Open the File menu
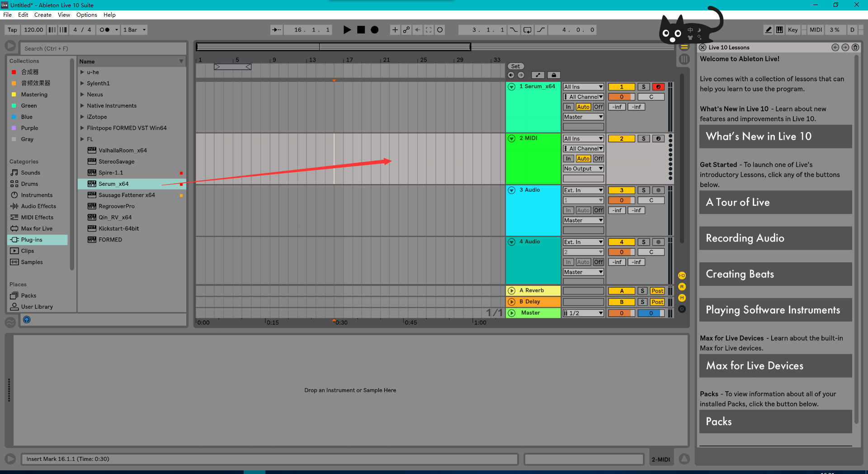 click(7, 15)
